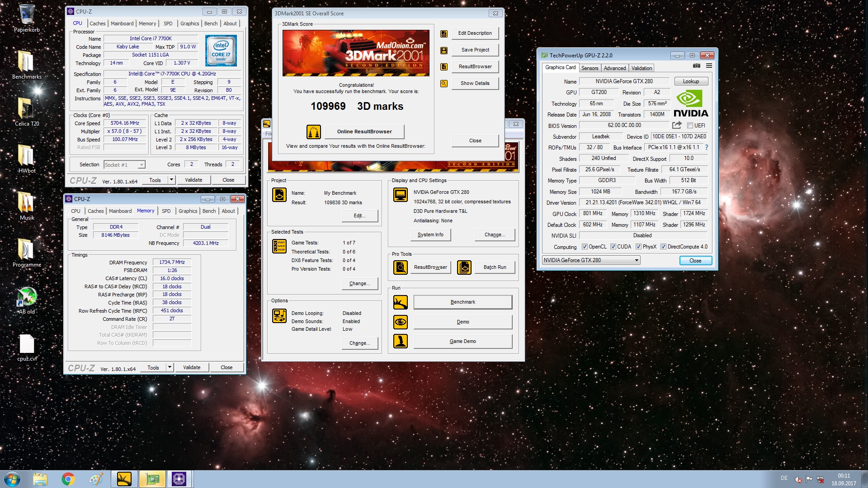Viewport: 868px width, 488px height.
Task: Click the ResultBrowser icon beside score buttons
Action: (x=444, y=67)
